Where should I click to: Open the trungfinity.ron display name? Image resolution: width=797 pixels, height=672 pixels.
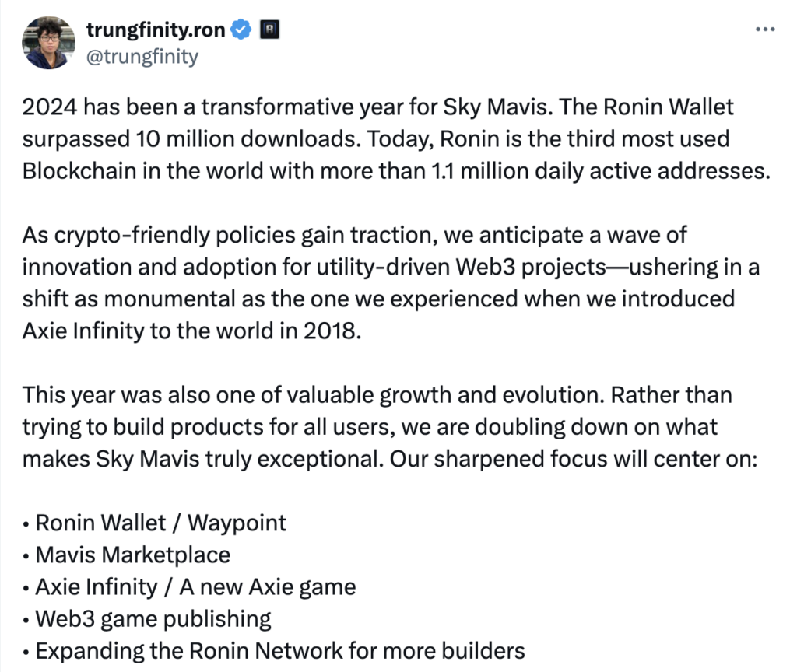tap(156, 30)
